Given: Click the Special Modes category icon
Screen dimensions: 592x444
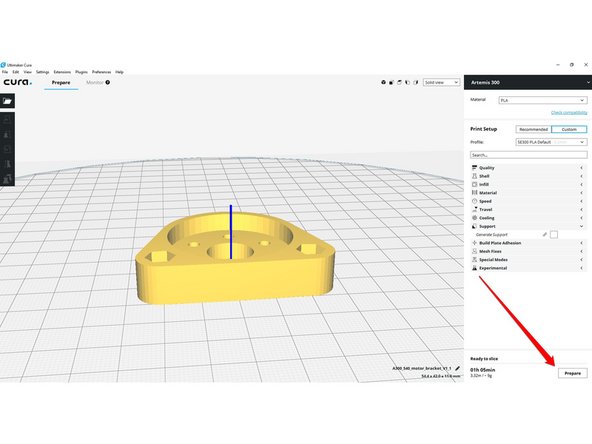Looking at the screenshot, I should pos(475,260).
